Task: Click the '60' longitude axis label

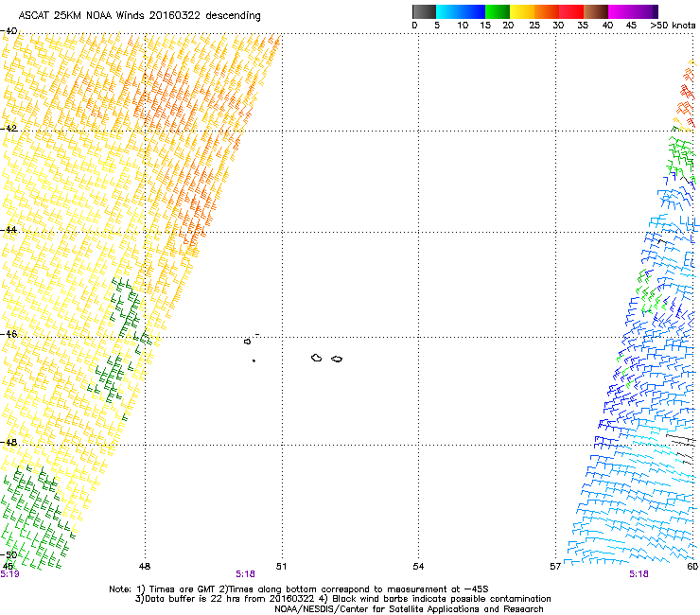Action: coord(692,567)
